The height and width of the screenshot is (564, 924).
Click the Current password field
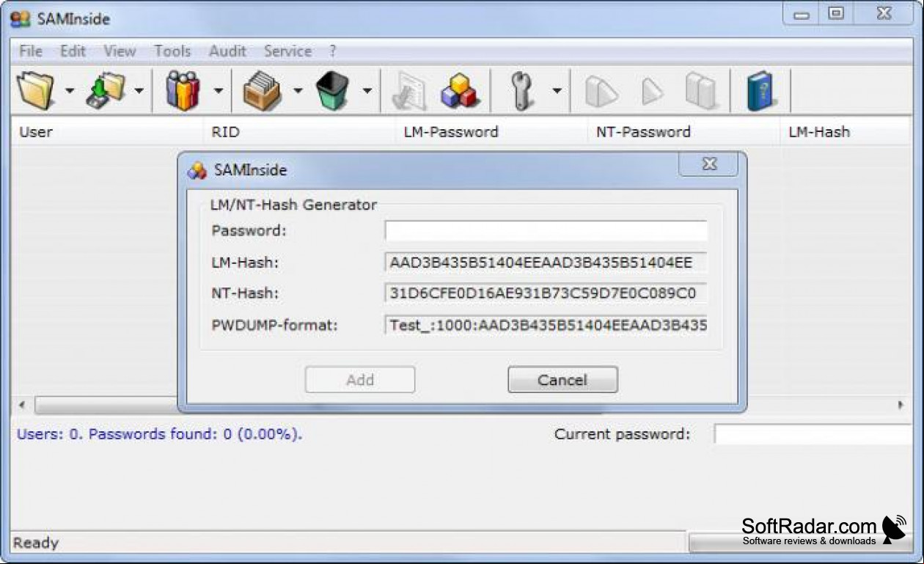click(813, 434)
